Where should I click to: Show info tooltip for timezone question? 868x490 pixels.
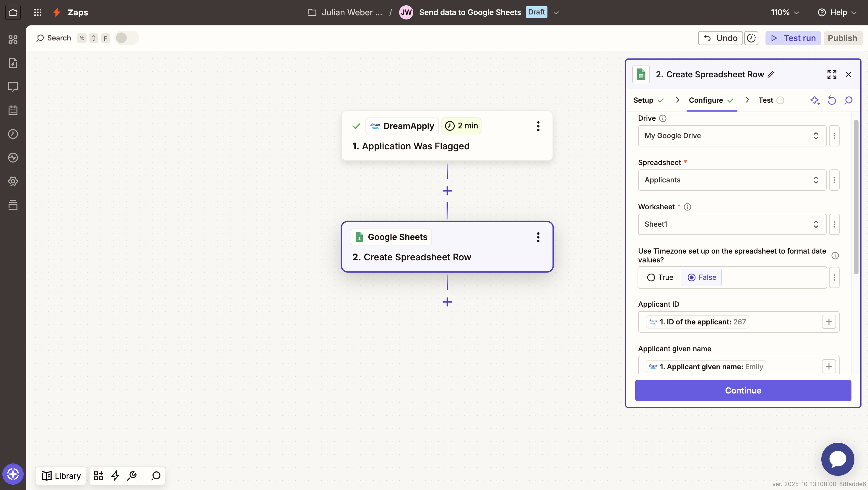[x=835, y=256]
